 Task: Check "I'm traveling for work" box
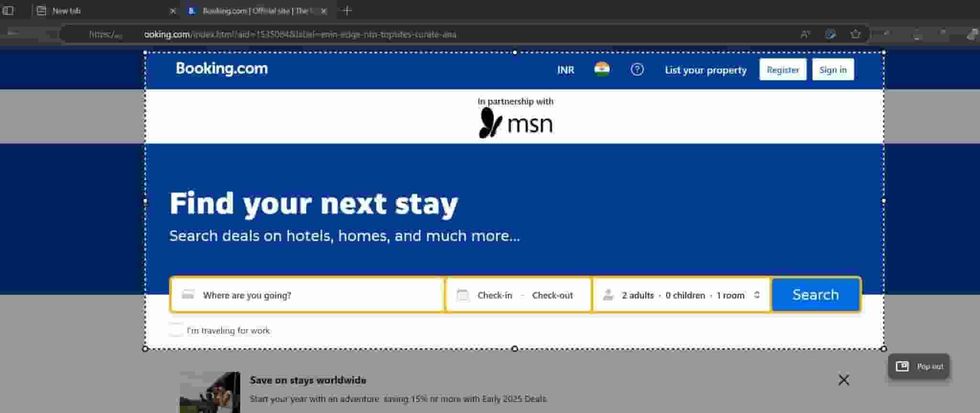click(x=176, y=330)
